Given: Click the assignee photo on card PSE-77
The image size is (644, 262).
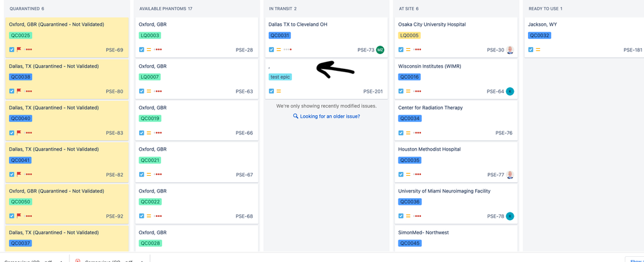Looking at the screenshot, I should click(510, 174).
